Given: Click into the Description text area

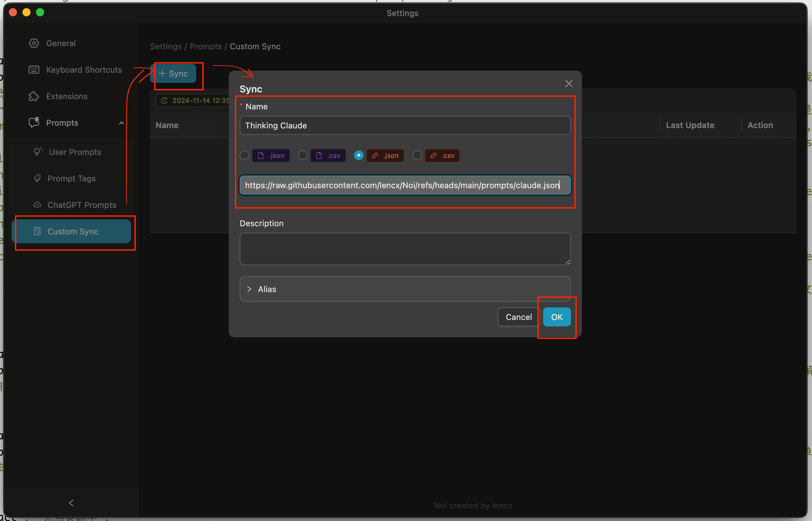Looking at the screenshot, I should click(405, 249).
